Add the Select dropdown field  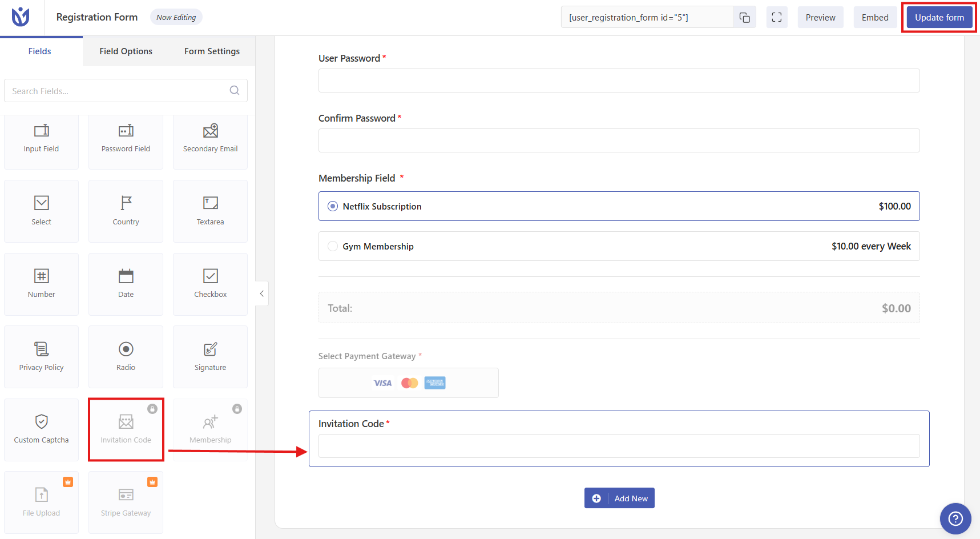click(41, 211)
